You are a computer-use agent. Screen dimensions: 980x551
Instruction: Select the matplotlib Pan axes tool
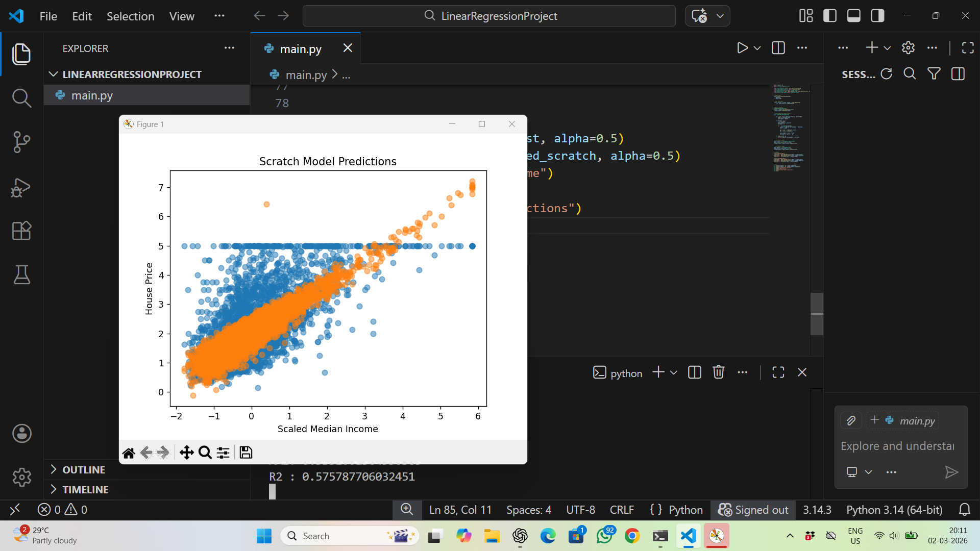(x=186, y=453)
